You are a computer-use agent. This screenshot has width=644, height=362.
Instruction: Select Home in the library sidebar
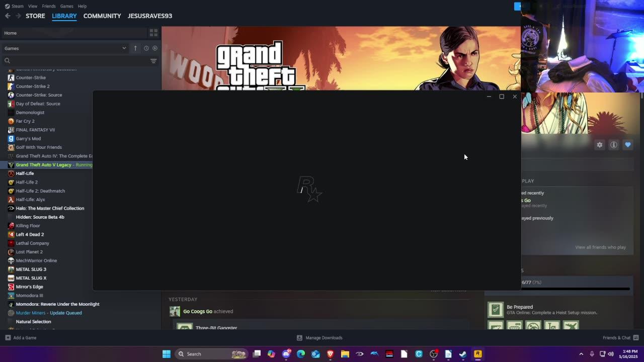pos(74,33)
